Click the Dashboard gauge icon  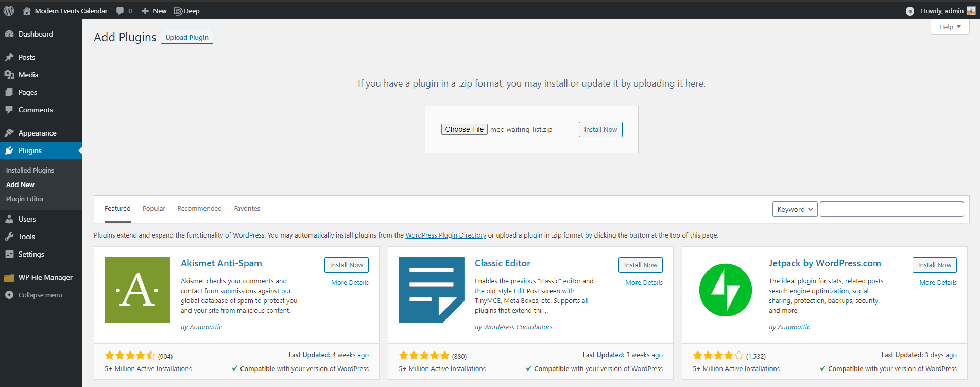9,34
